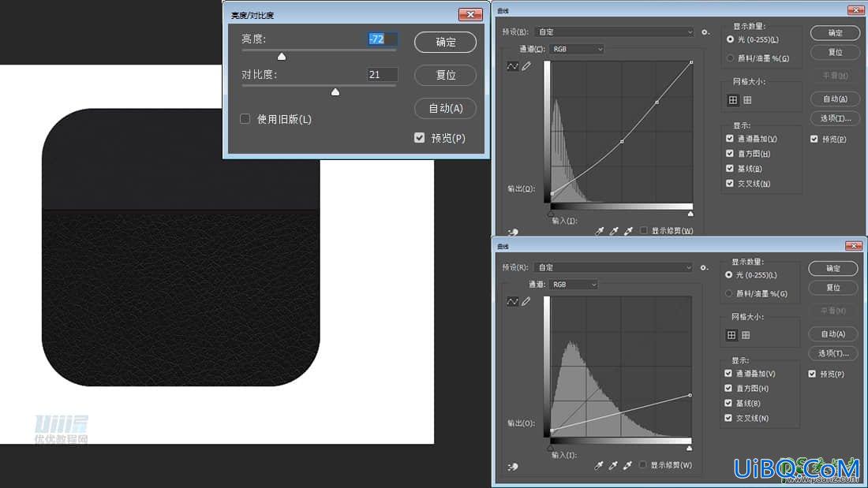The image size is (868, 488).
Task: Select the edit-points curve tool in upper Curves dialog
Action: 513,66
